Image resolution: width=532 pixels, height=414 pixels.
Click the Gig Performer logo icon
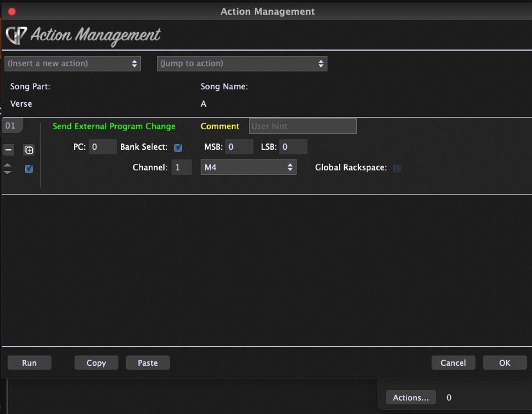pyautogui.click(x=16, y=35)
